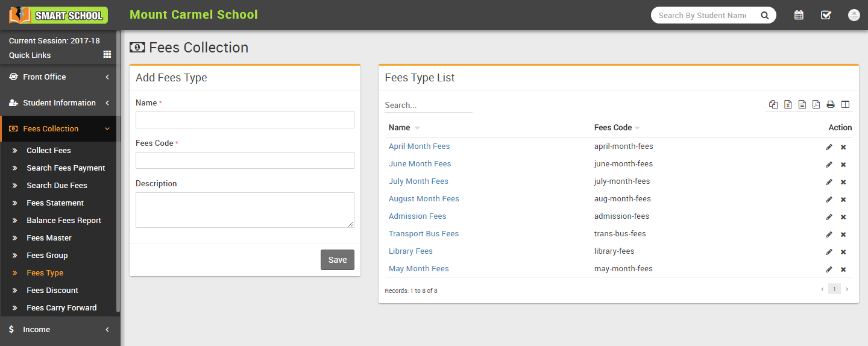Open the column visibility icon

coord(845,104)
